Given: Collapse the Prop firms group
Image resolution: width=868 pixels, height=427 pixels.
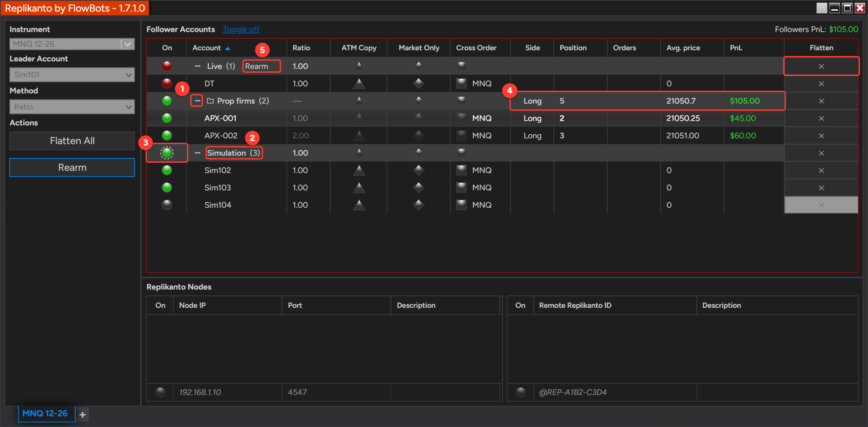Looking at the screenshot, I should point(197,101).
